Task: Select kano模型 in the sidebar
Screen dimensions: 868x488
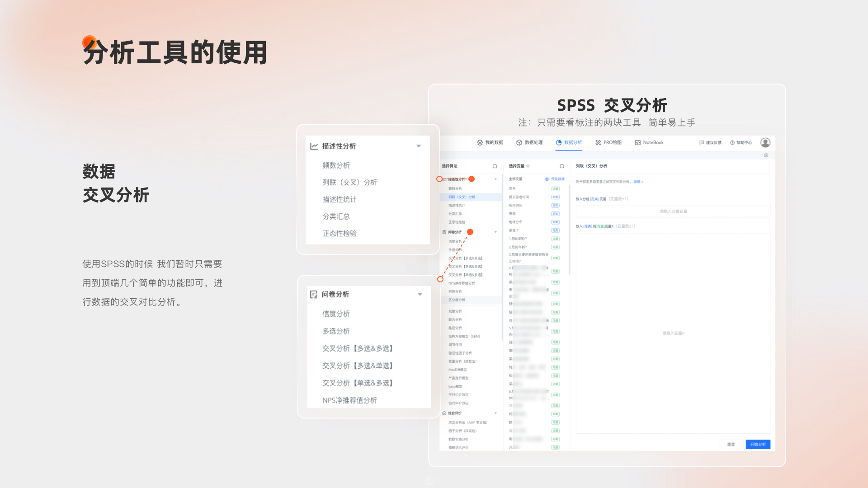Action: tap(455, 387)
